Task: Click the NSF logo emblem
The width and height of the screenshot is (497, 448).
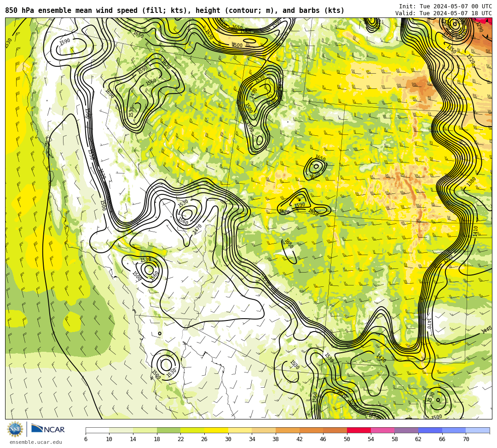Action: 15,429
